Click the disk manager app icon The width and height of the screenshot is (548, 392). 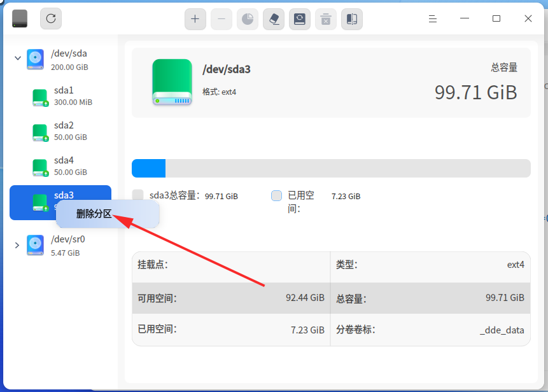coord(20,18)
